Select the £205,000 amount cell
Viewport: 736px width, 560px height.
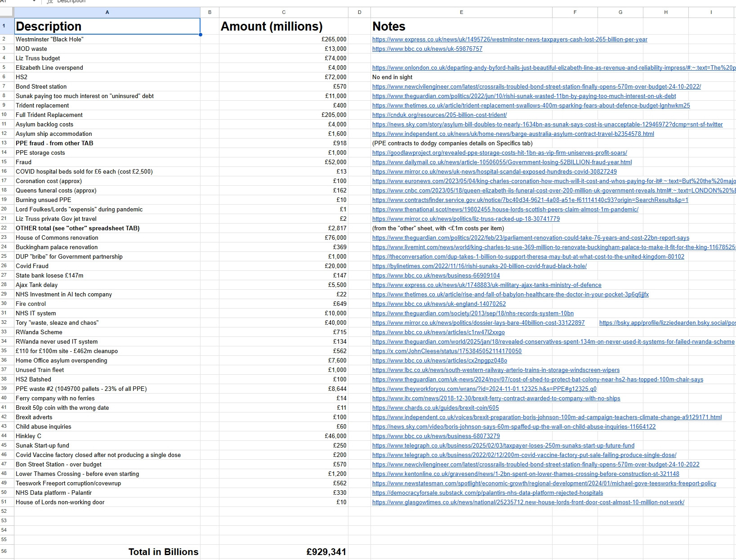tap(283, 115)
